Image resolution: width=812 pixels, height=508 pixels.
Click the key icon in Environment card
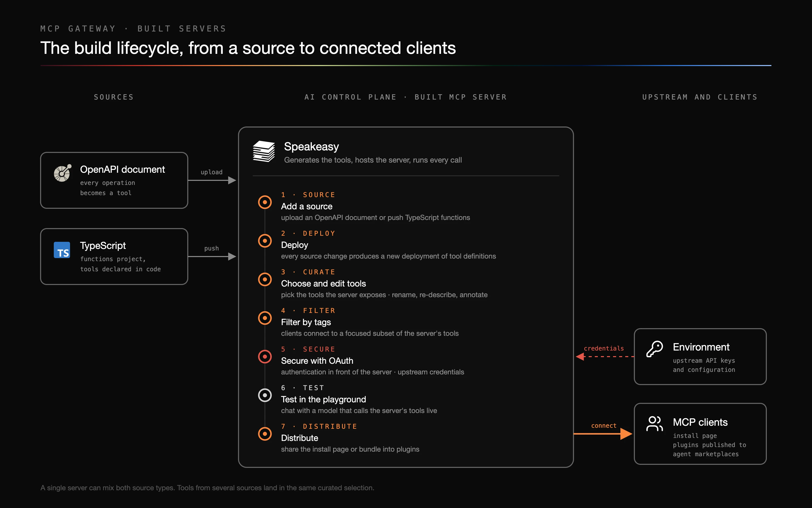point(654,349)
